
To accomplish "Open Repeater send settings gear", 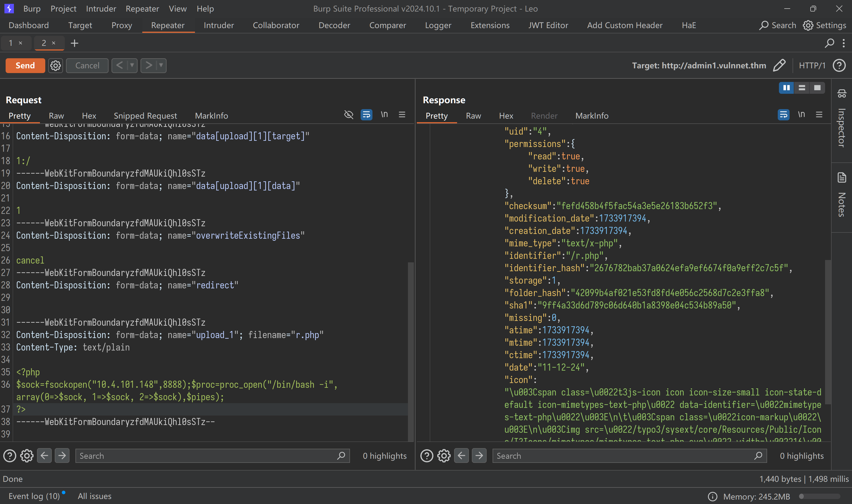I will tap(56, 66).
